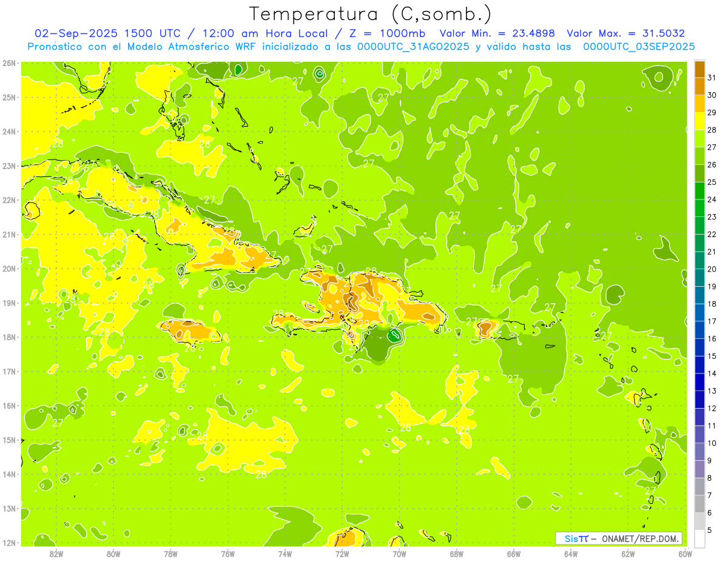Viewport: 728px width, 562px height.
Task: Click the '17N' latitude axis label
Action: pos(10,371)
